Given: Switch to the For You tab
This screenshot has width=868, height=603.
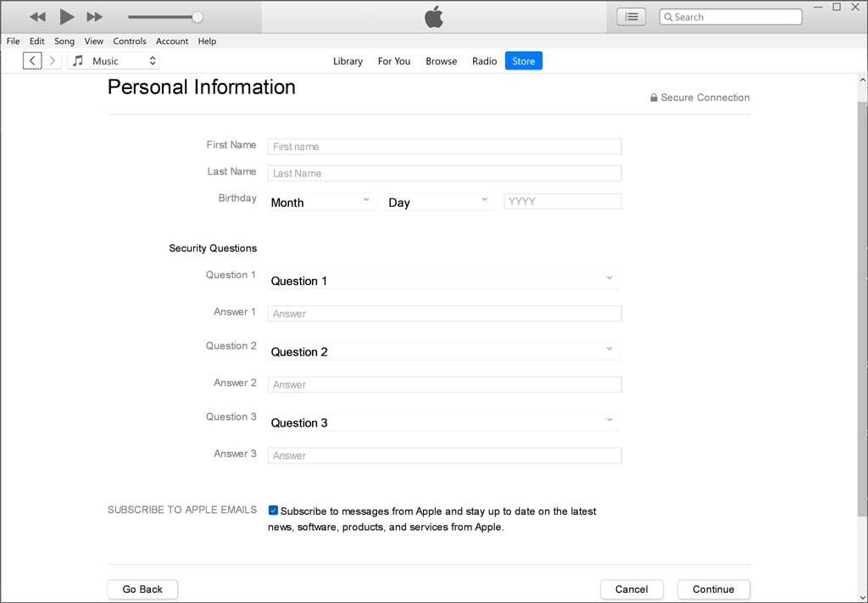Looking at the screenshot, I should (x=394, y=61).
